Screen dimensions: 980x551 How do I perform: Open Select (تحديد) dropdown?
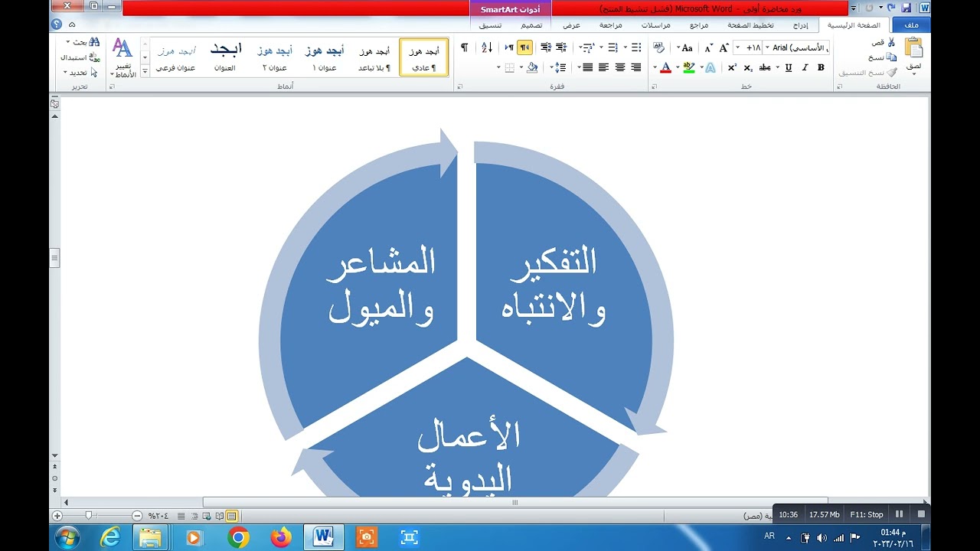[81, 73]
